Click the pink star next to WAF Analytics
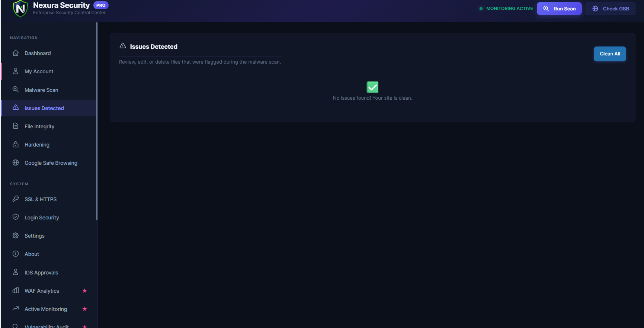 click(x=84, y=291)
